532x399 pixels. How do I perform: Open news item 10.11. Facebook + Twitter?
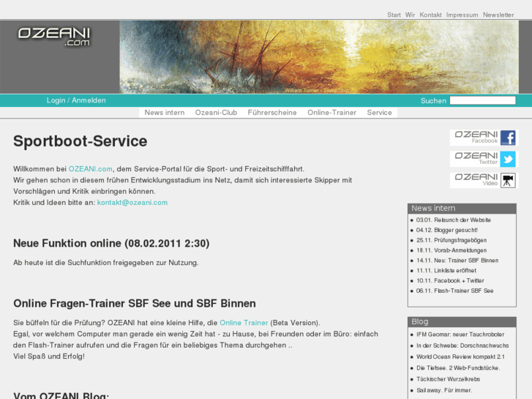pyautogui.click(x=450, y=281)
